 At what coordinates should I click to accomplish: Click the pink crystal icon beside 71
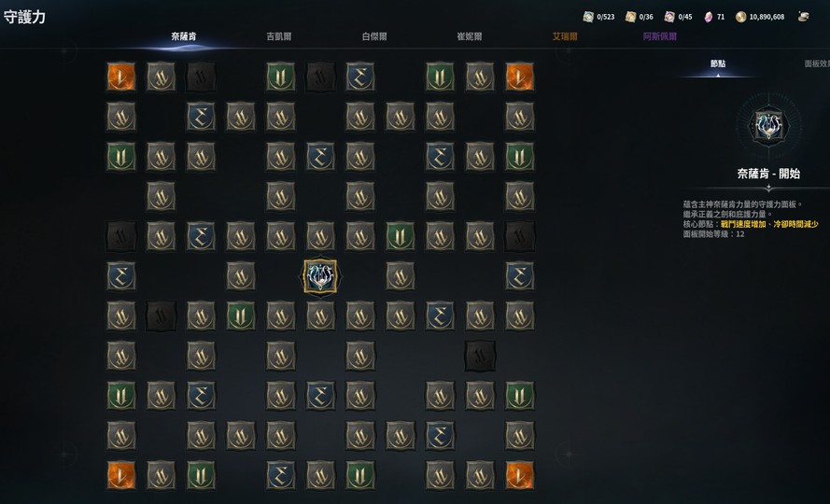tap(709, 17)
